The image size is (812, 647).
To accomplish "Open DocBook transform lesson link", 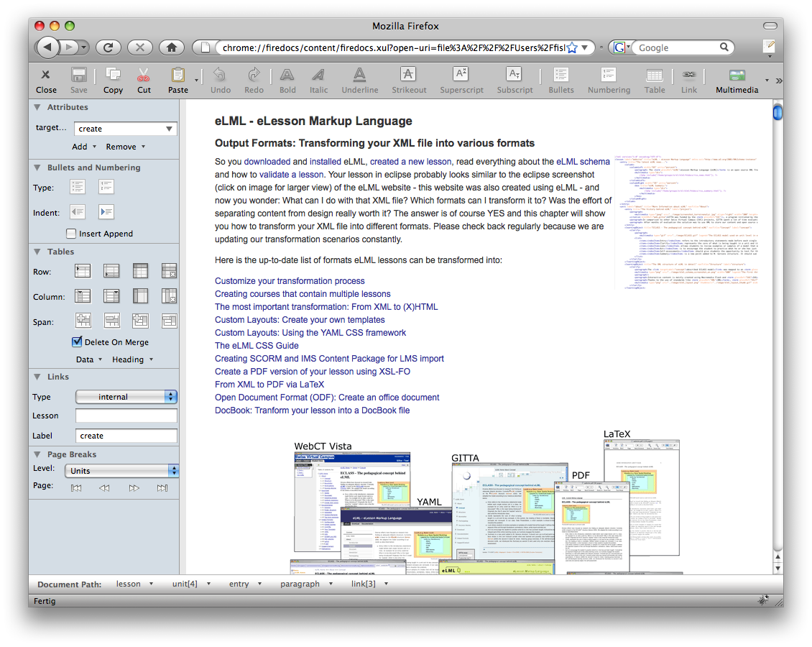I will tap(313, 410).
